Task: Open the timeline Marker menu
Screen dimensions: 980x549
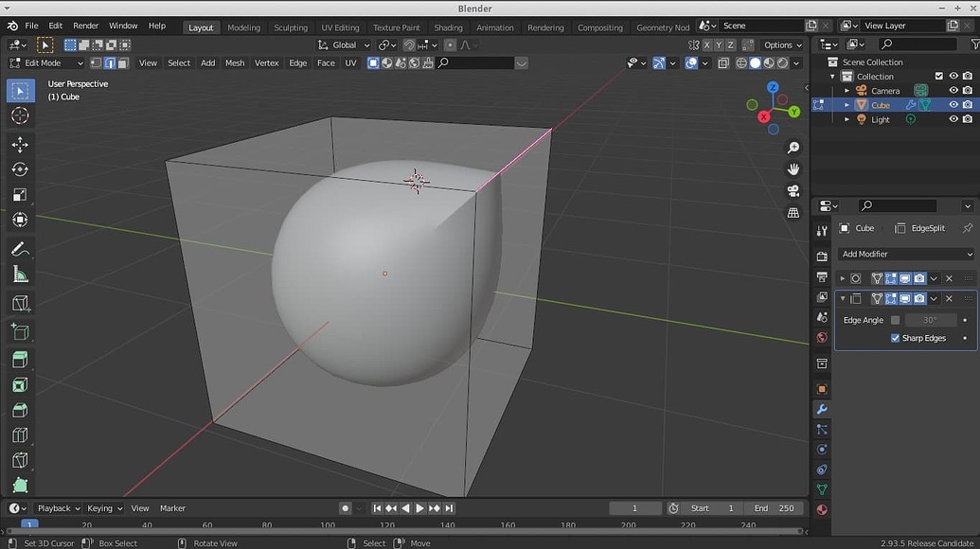Action: 172,508
